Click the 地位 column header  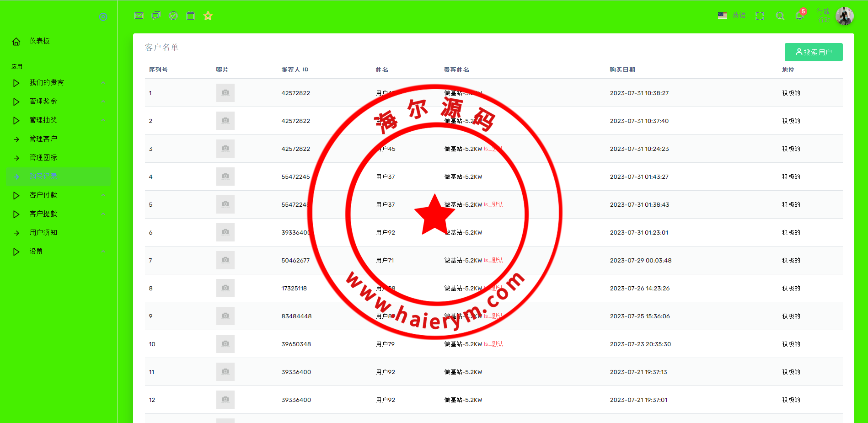[788, 70]
